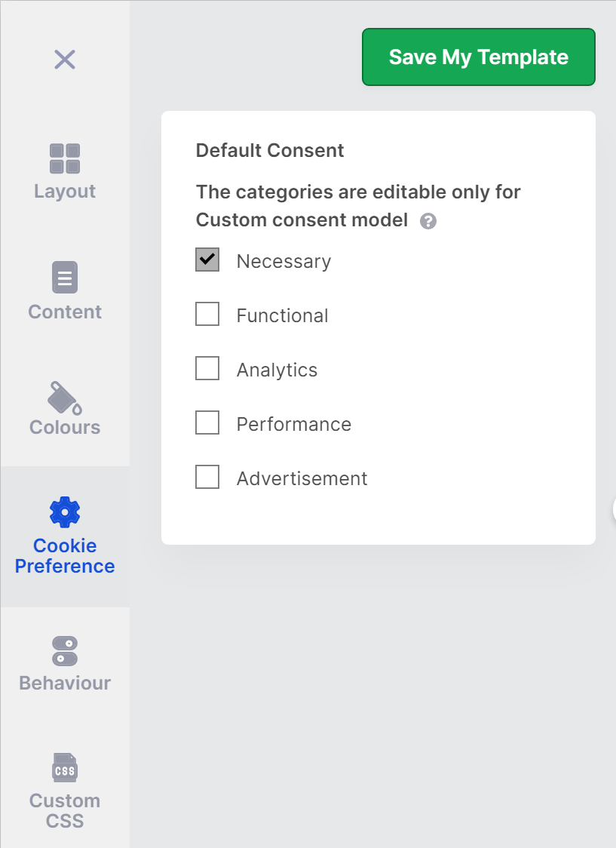The height and width of the screenshot is (848, 616).
Task: Close the customization panel with the X icon
Action: (x=65, y=60)
